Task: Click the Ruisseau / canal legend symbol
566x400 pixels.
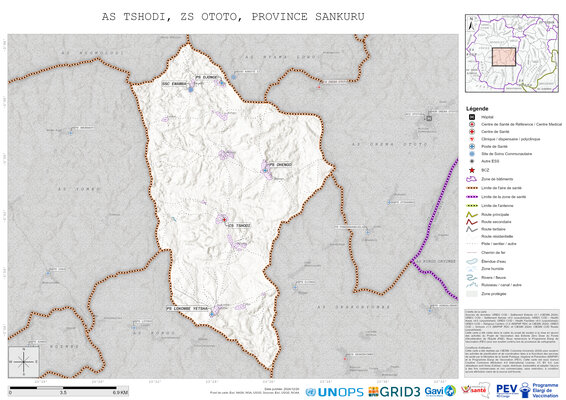Action: (x=471, y=285)
